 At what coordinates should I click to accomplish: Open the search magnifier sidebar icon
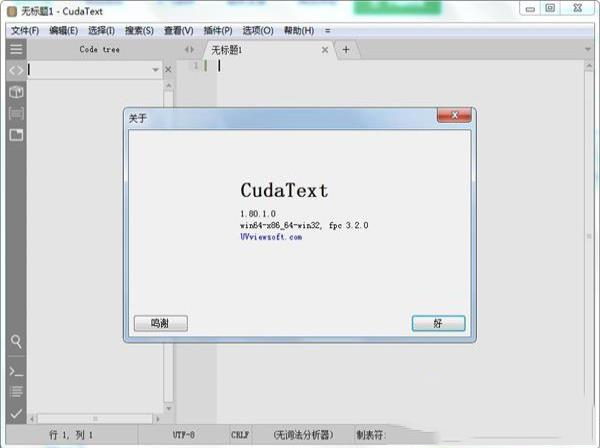tap(16, 342)
